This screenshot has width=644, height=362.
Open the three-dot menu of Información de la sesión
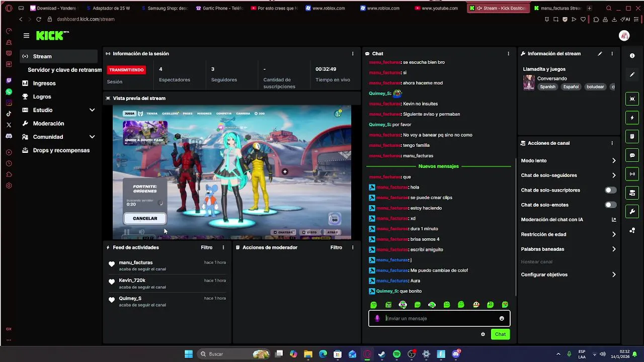pos(352,54)
